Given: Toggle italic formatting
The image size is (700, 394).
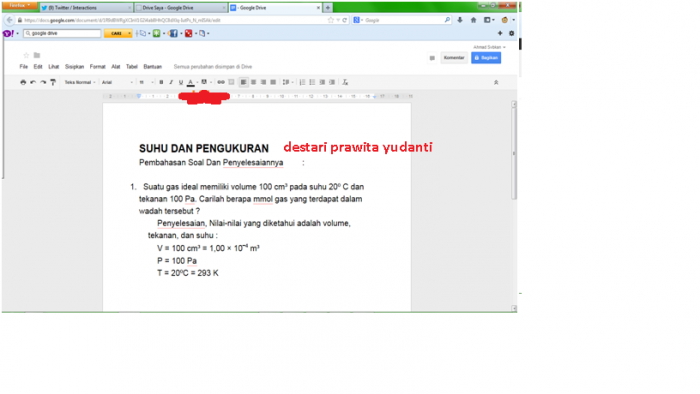Looking at the screenshot, I should tap(171, 82).
